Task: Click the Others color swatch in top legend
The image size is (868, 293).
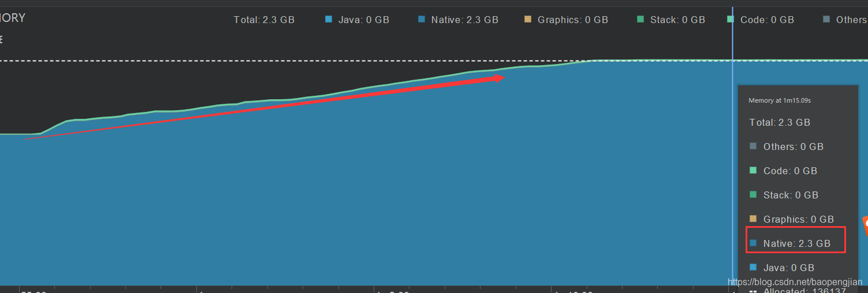Action: point(826,20)
